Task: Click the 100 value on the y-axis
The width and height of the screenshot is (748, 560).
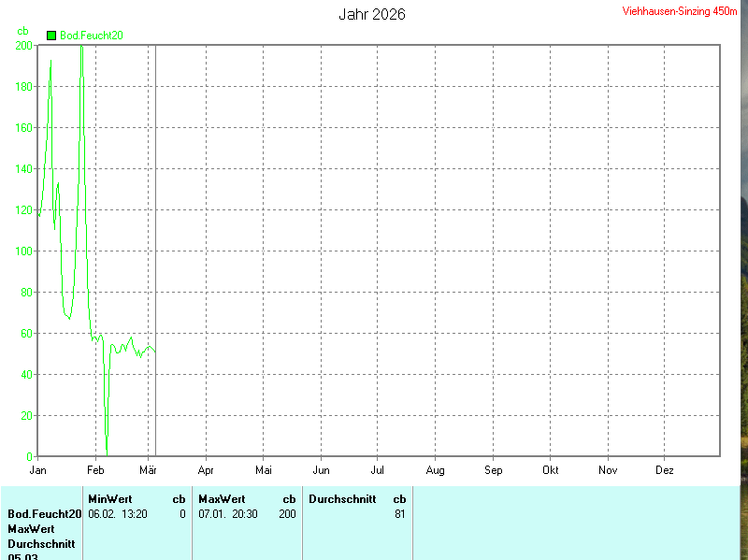Action: pos(23,251)
